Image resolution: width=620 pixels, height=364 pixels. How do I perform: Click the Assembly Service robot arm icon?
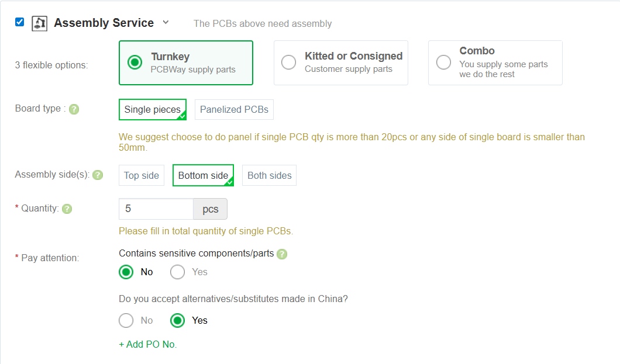pos(39,23)
